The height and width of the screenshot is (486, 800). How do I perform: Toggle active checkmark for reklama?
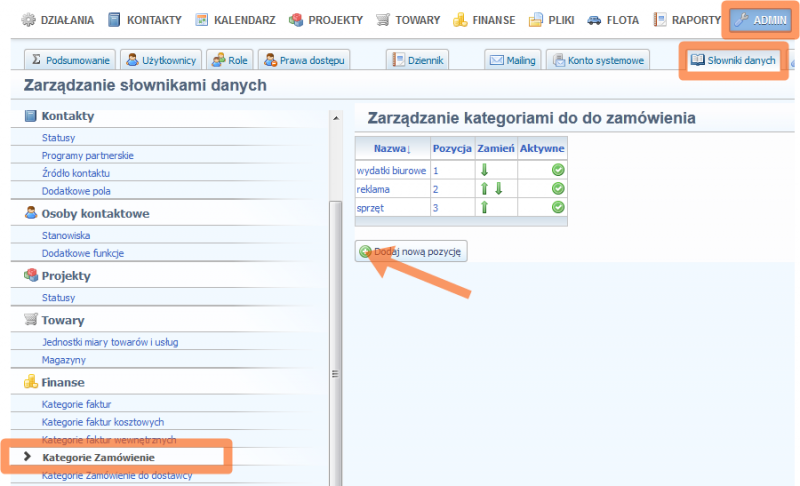pyautogui.click(x=557, y=189)
